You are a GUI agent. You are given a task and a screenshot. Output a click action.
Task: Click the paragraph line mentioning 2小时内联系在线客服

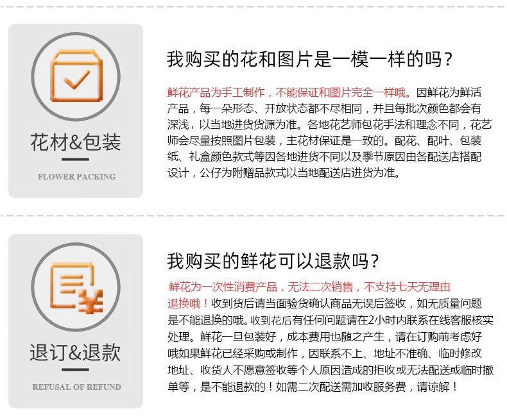[331, 320]
